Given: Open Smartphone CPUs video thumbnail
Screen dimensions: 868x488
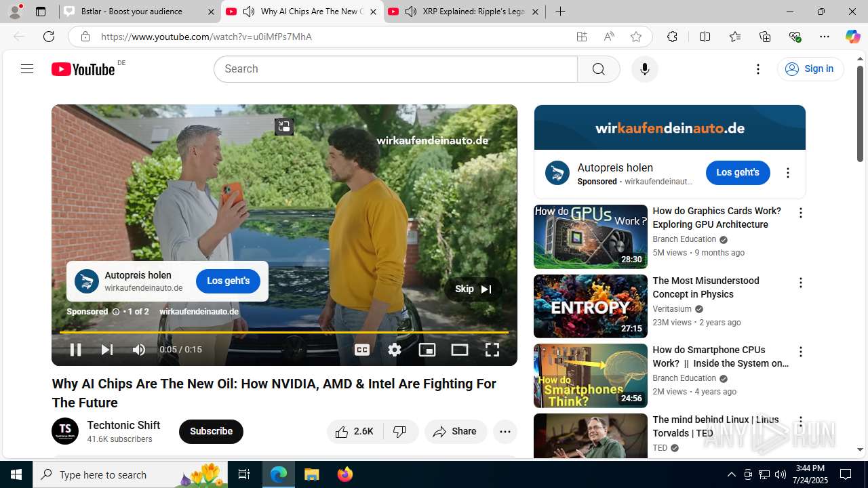Looking at the screenshot, I should [591, 375].
